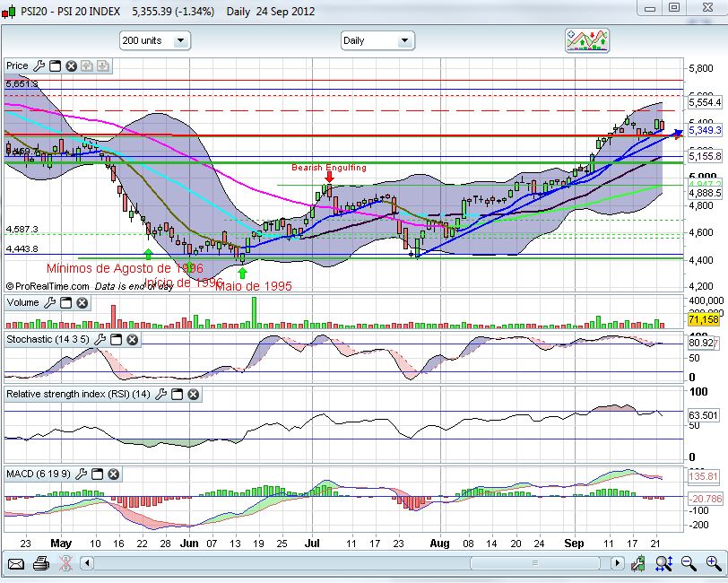
Task: Move Price panel up with arrow icon
Action: tap(87, 66)
